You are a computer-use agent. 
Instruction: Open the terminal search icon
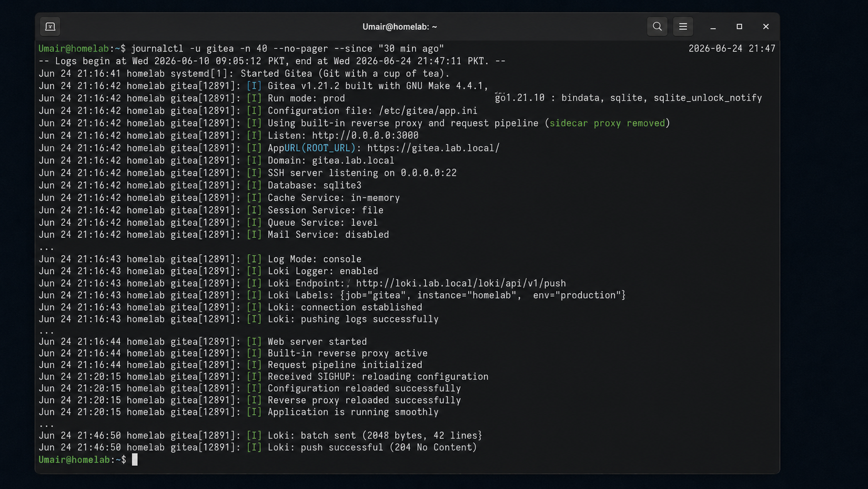657,26
